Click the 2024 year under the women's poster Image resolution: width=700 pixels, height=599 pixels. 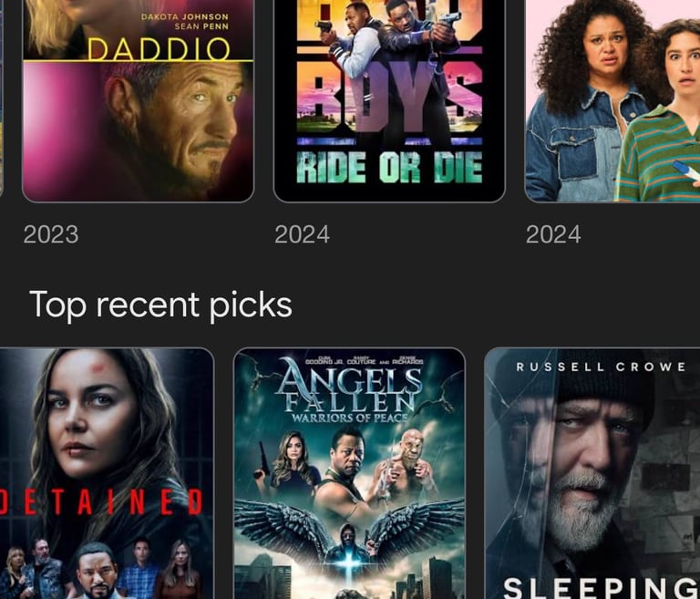[553, 234]
